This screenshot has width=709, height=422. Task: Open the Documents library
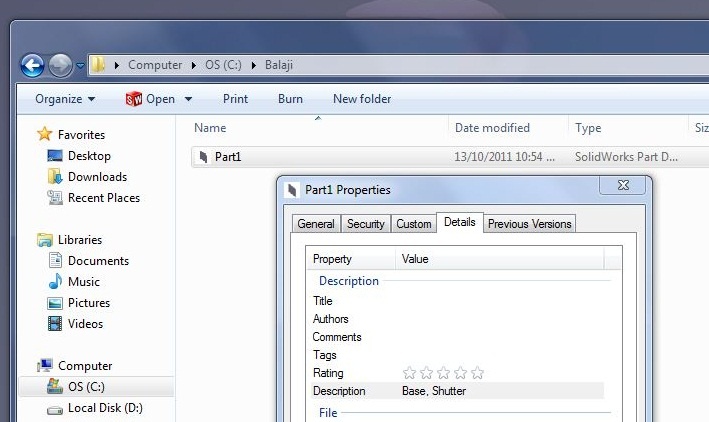tap(98, 261)
